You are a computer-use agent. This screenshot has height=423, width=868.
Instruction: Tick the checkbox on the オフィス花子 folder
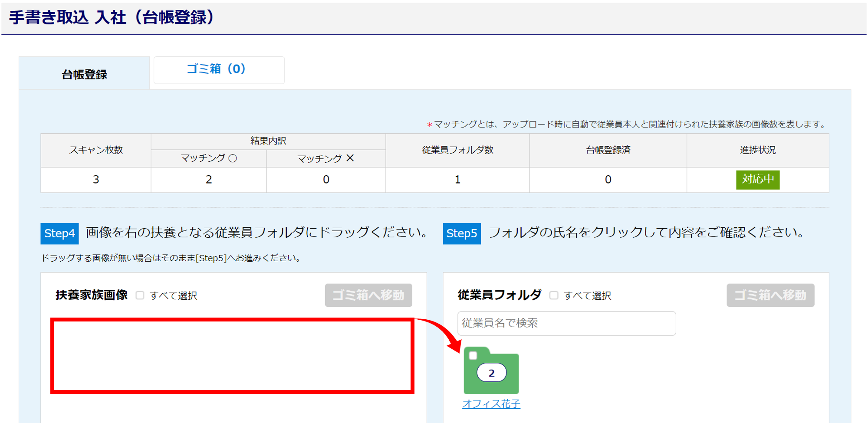(473, 355)
